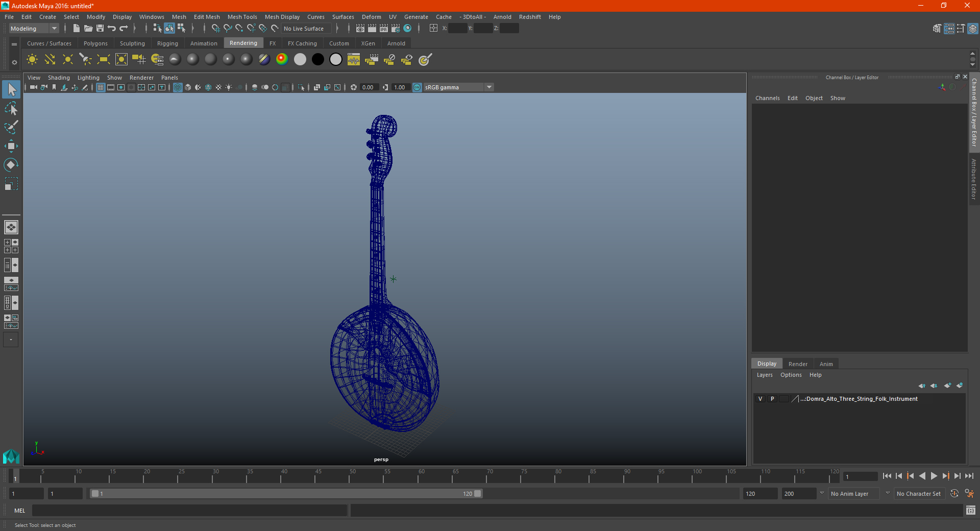980x531 pixels.
Task: Activate the Select tool arrow in toolbox
Action: [11, 90]
